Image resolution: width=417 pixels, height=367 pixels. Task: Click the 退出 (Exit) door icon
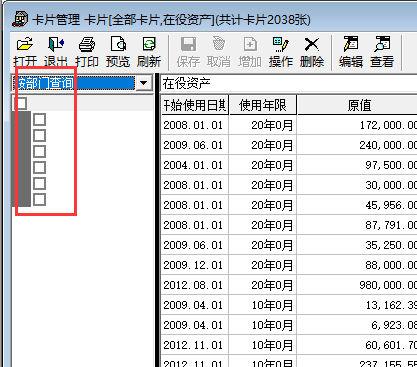tap(56, 44)
